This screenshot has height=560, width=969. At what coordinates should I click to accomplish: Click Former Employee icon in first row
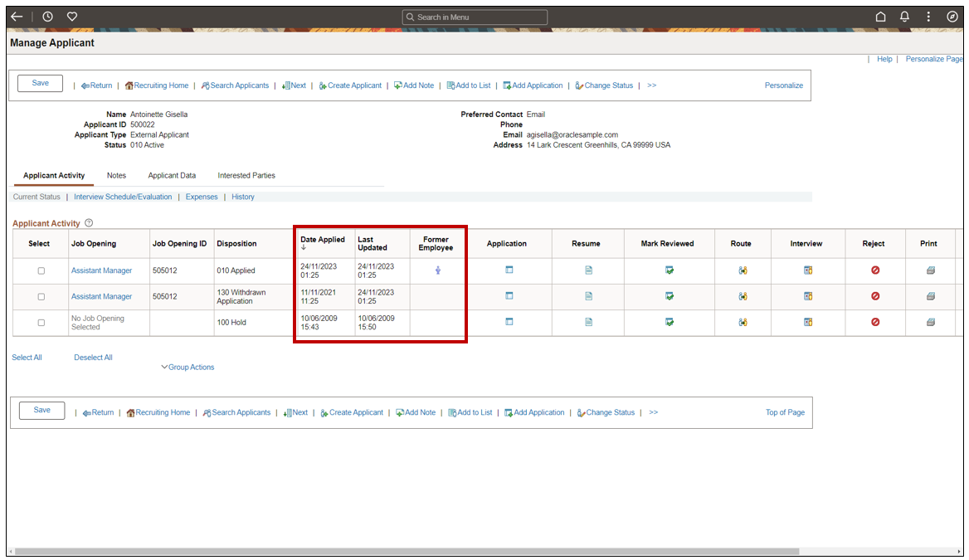tap(437, 270)
